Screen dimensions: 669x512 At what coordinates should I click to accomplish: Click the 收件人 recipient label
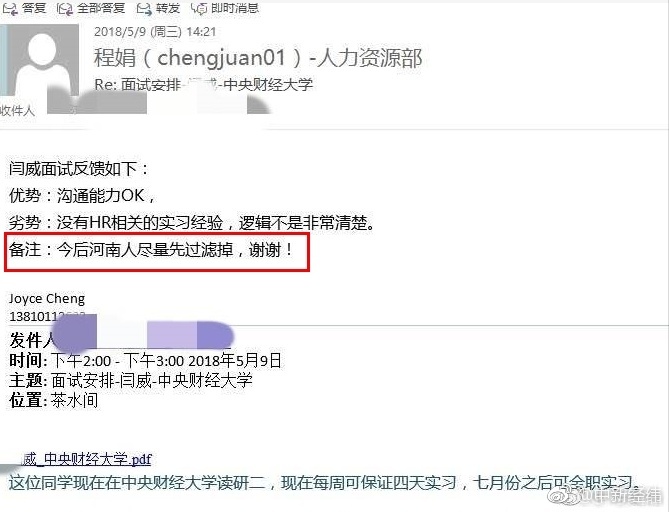[x=17, y=111]
